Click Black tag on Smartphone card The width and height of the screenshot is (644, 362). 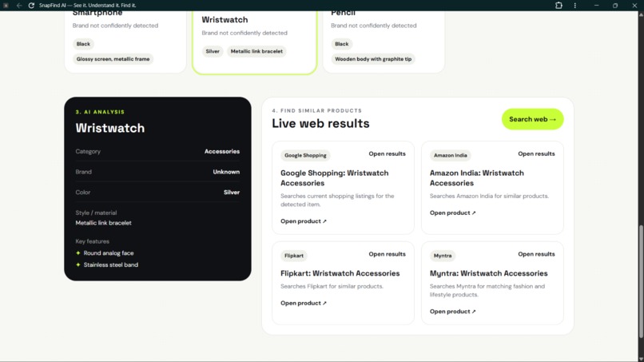(x=83, y=44)
